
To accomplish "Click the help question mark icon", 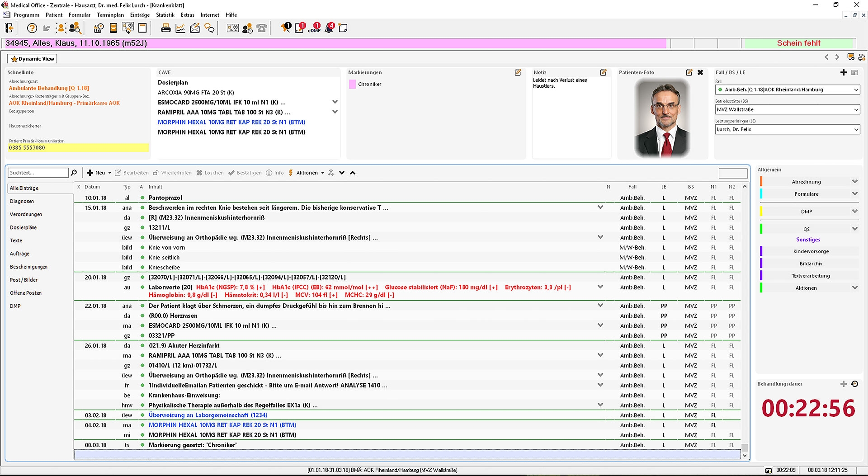I will 32,28.
